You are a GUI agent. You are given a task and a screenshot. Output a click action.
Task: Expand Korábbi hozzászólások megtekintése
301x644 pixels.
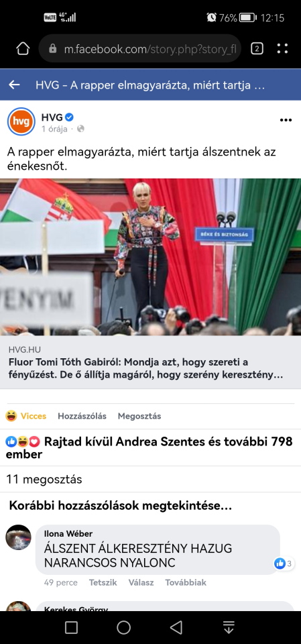[120, 506]
